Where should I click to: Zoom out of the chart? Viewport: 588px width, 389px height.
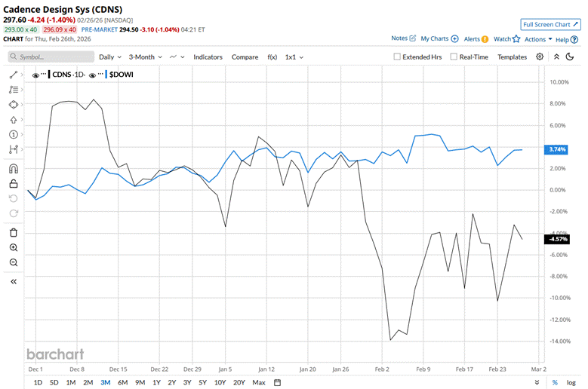pyautogui.click(x=14, y=262)
